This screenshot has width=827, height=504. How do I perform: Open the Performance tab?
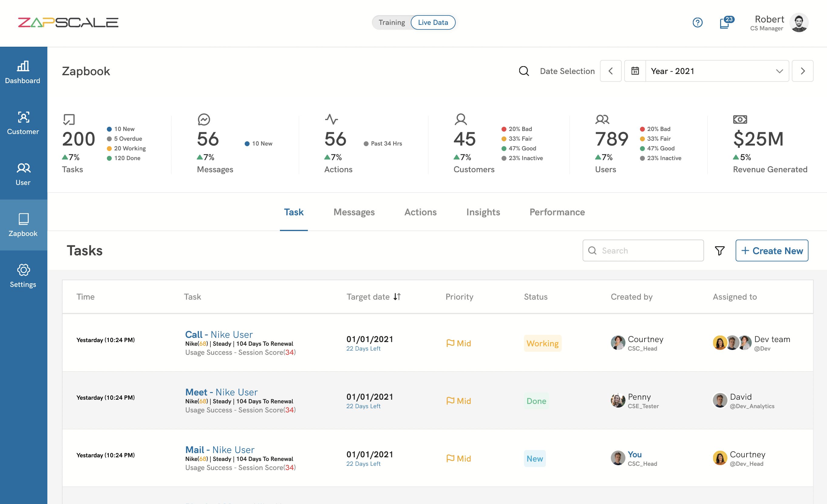click(x=557, y=212)
